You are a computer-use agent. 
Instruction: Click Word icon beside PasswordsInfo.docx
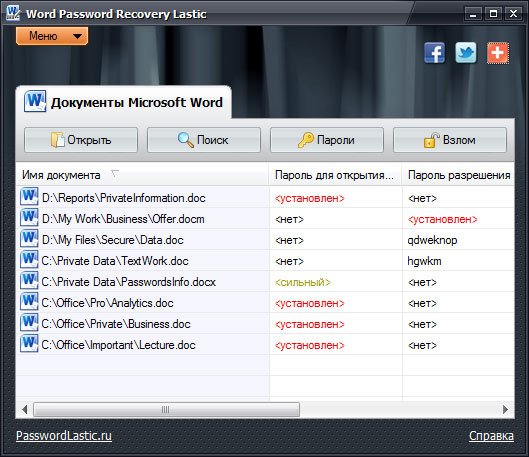click(x=29, y=281)
